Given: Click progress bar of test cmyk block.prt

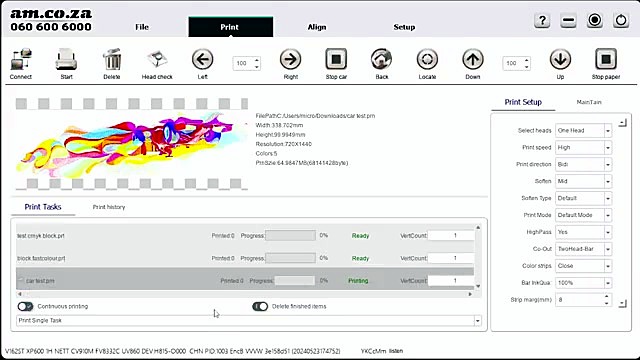Looking at the screenshot, I should pos(290,236).
